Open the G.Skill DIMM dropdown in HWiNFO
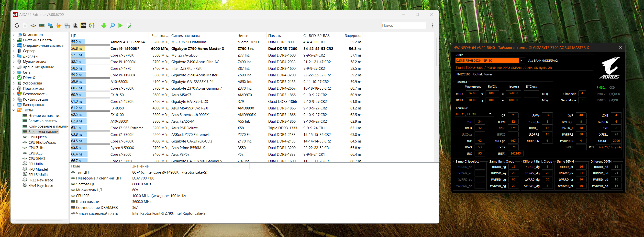 click(x=521, y=60)
